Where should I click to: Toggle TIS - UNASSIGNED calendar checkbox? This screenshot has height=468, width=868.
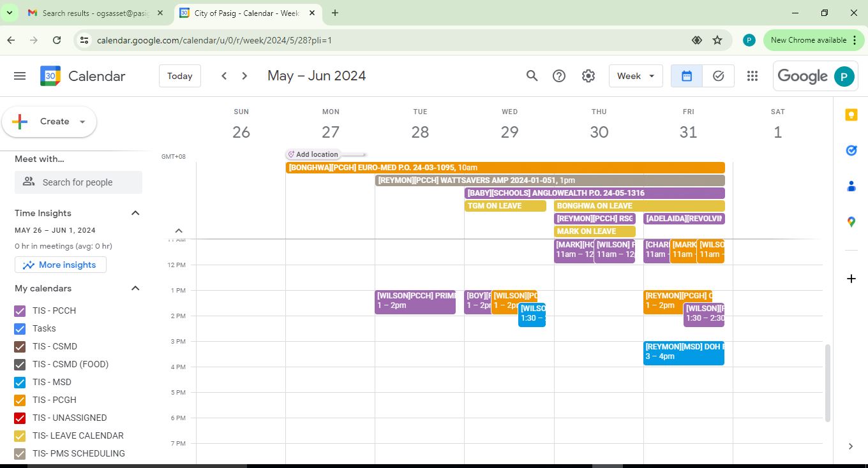tap(20, 418)
